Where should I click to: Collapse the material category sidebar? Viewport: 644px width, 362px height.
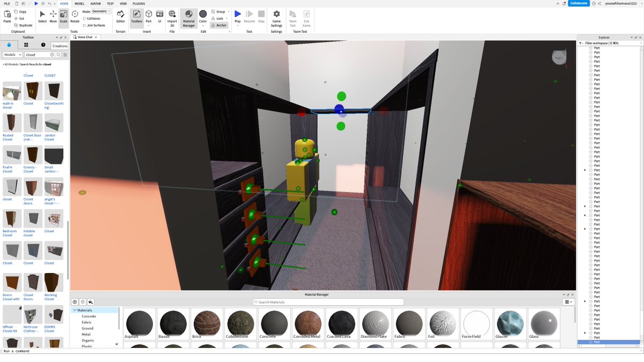coord(116,344)
